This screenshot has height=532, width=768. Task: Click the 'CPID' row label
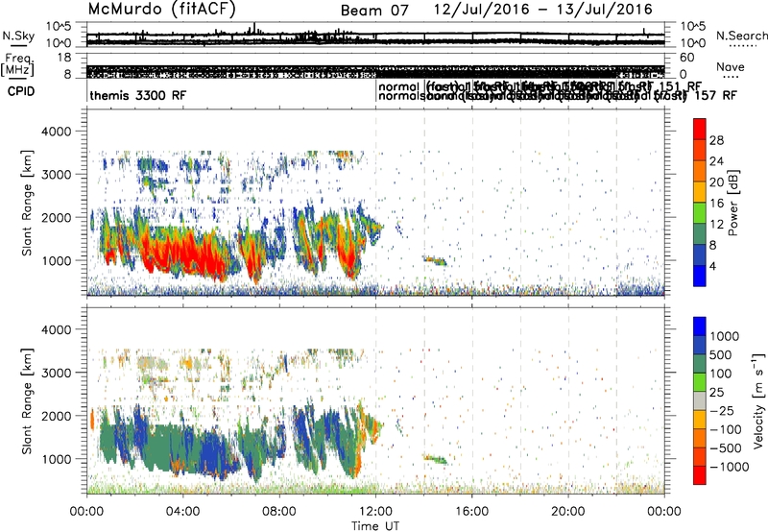point(21,91)
